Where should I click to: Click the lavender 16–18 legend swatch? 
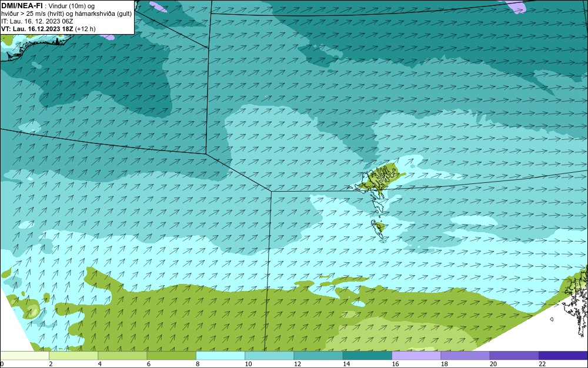[x=416, y=355]
